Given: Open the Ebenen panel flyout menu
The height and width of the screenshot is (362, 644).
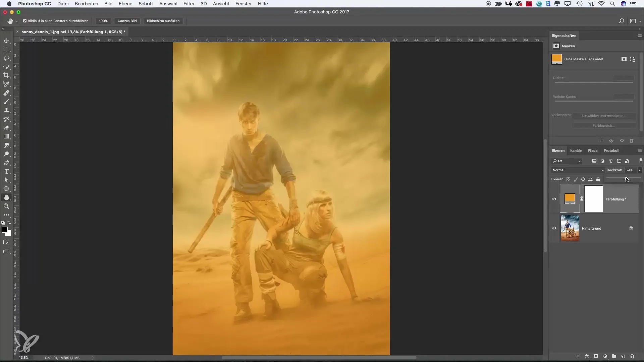Looking at the screenshot, I should [640, 150].
